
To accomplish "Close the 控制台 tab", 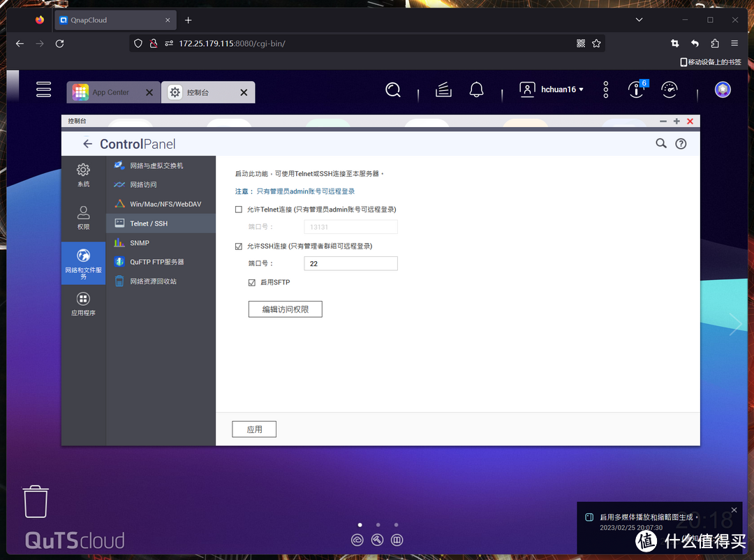I will pyautogui.click(x=244, y=92).
